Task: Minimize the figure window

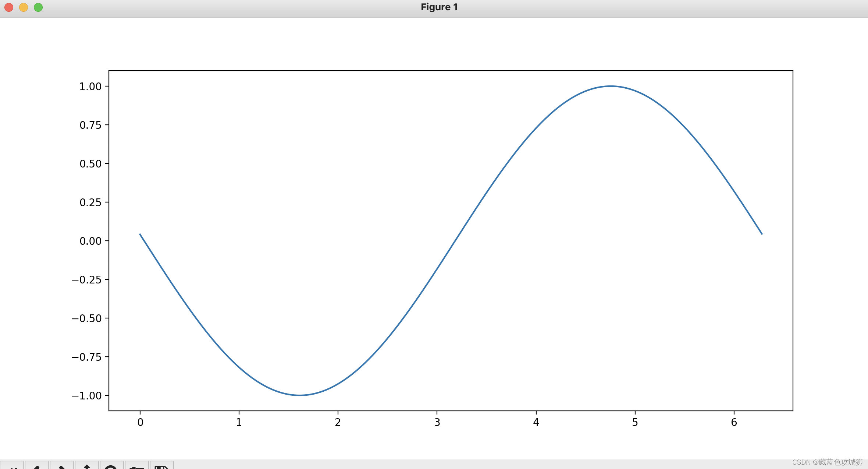Action: (x=24, y=7)
